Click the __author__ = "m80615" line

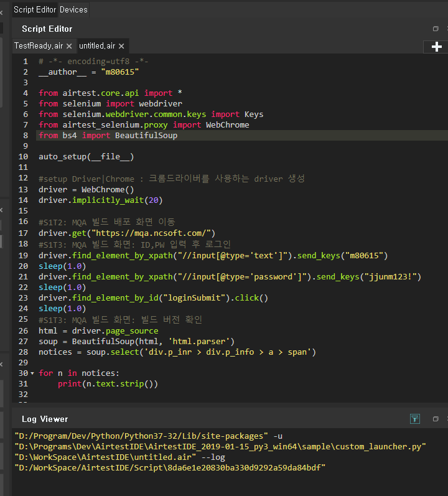(88, 72)
